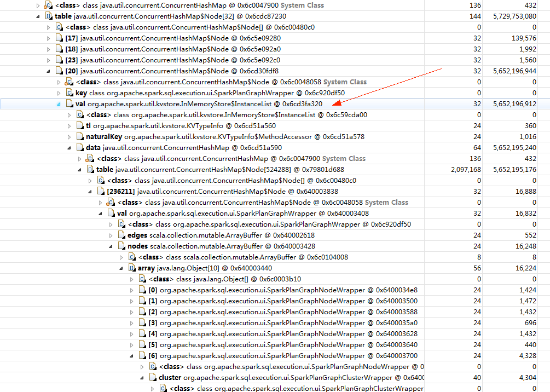Select retained heap value 5,729,753,080
Screen dimensions: 550x392
[514, 16]
